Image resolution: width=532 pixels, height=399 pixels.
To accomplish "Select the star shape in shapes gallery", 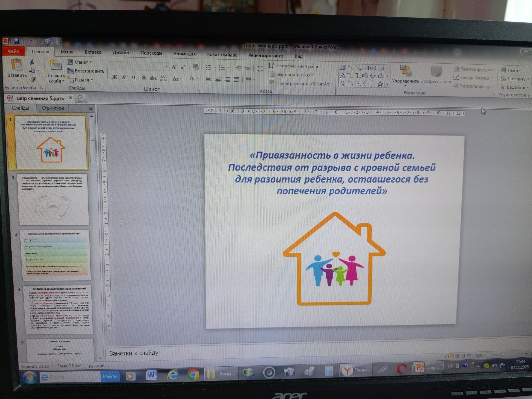I will coord(380,84).
